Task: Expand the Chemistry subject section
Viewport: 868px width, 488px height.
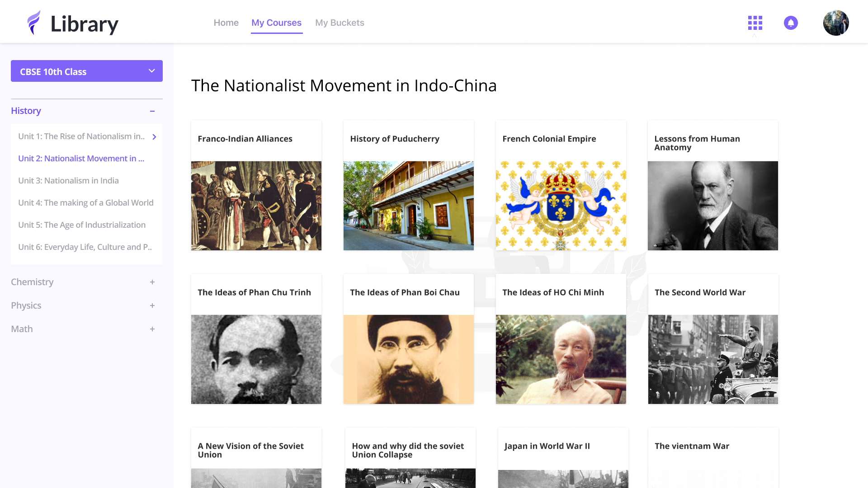Action: [152, 282]
